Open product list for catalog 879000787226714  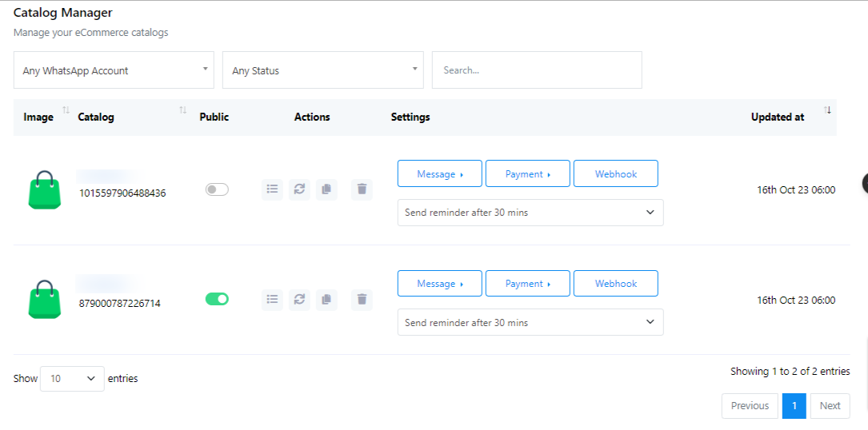(x=272, y=299)
